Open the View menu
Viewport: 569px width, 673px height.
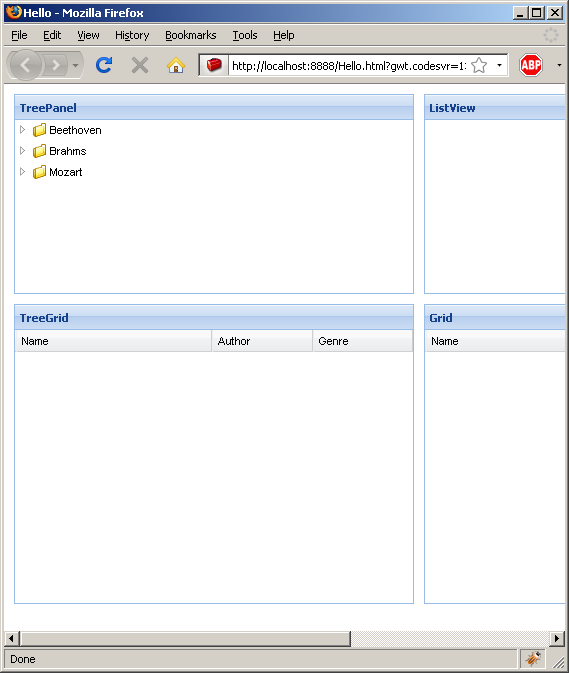[88, 35]
